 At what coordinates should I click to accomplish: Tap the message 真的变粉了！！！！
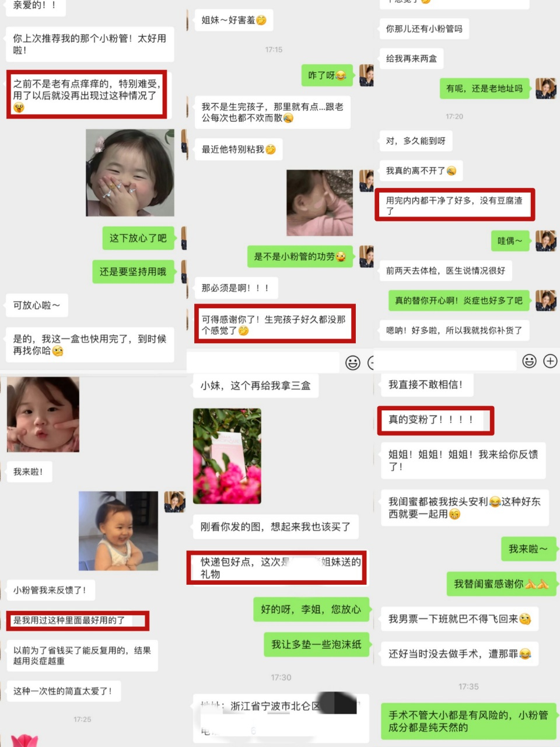pyautogui.click(x=431, y=420)
